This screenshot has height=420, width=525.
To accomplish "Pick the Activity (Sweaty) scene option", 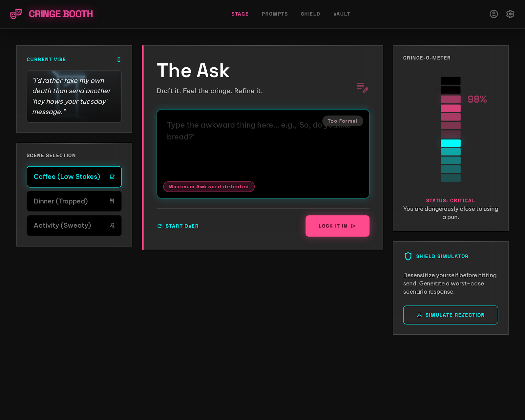I will pyautogui.click(x=62, y=225).
